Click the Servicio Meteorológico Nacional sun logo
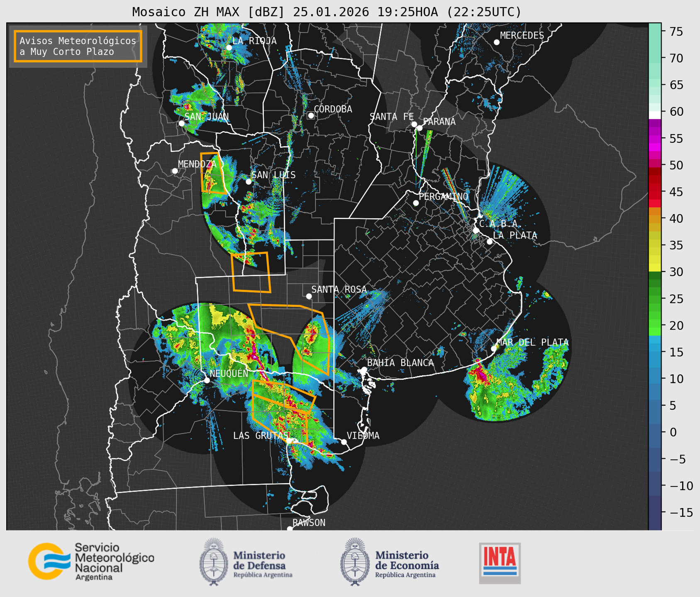Screen dimensions: 700x597 pyautogui.click(x=49, y=561)
